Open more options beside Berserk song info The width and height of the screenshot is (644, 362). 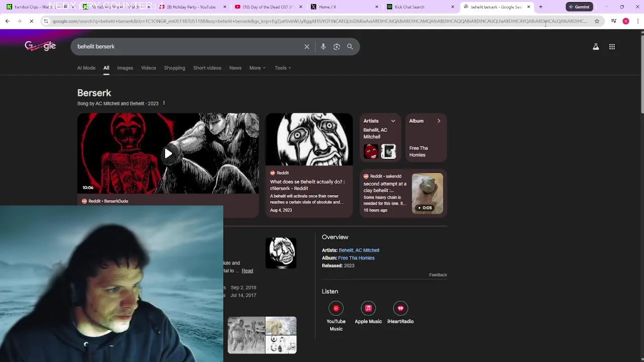(164, 103)
